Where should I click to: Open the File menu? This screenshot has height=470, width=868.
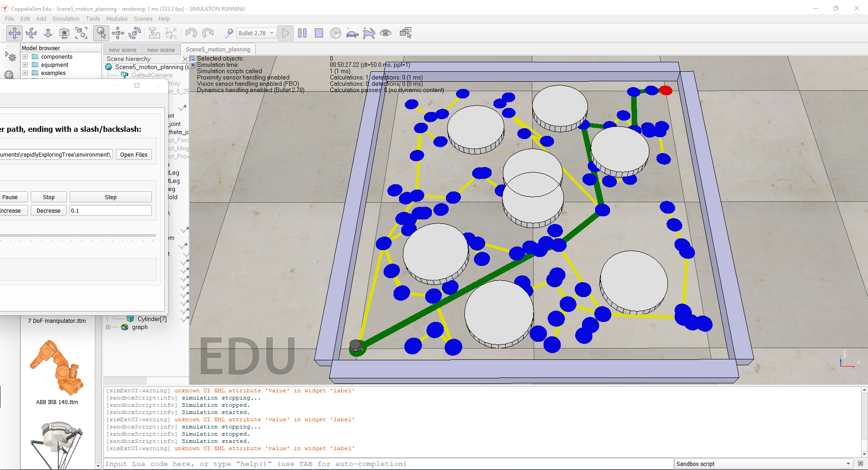pos(9,19)
